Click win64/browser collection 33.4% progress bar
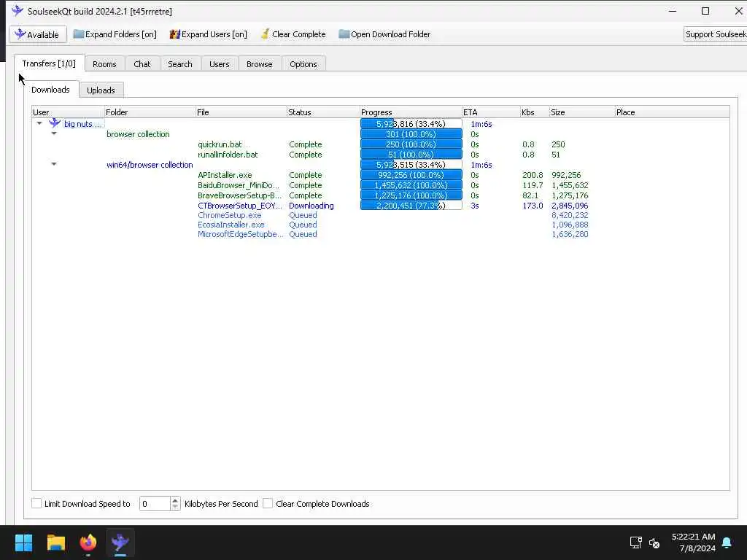Image resolution: width=747 pixels, height=560 pixels. pos(411,164)
